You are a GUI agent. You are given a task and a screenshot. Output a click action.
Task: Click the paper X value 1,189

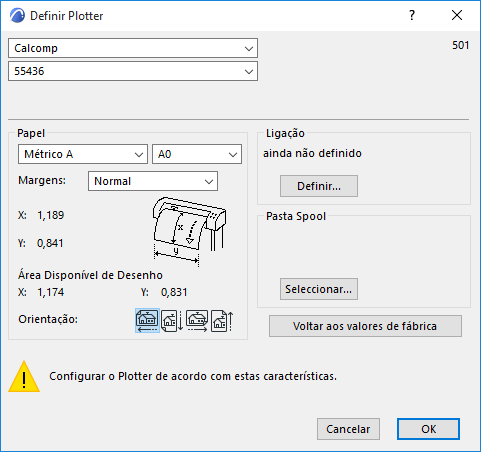pyautogui.click(x=51, y=215)
